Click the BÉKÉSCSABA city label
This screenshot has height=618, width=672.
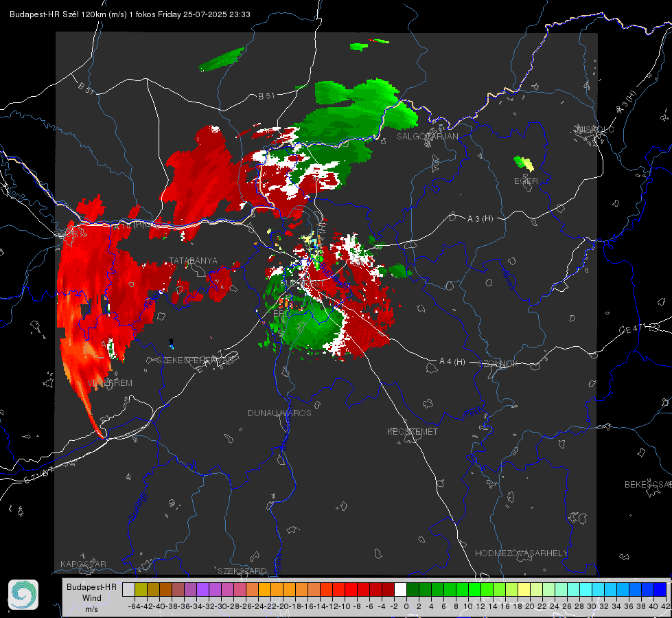click(648, 485)
